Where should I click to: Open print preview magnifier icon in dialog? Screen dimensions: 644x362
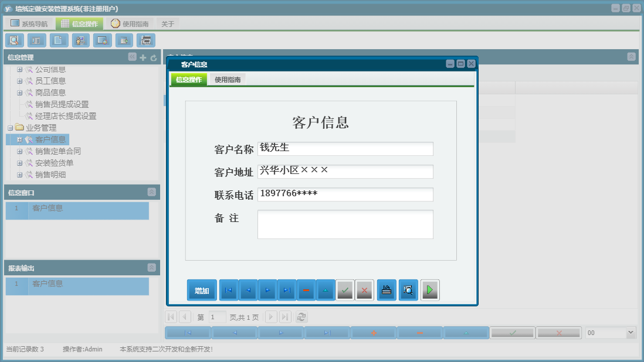tap(408, 291)
